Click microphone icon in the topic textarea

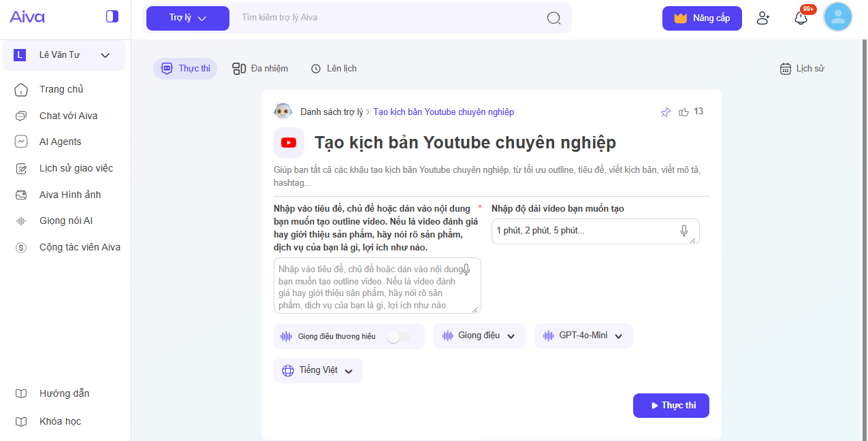coord(466,269)
